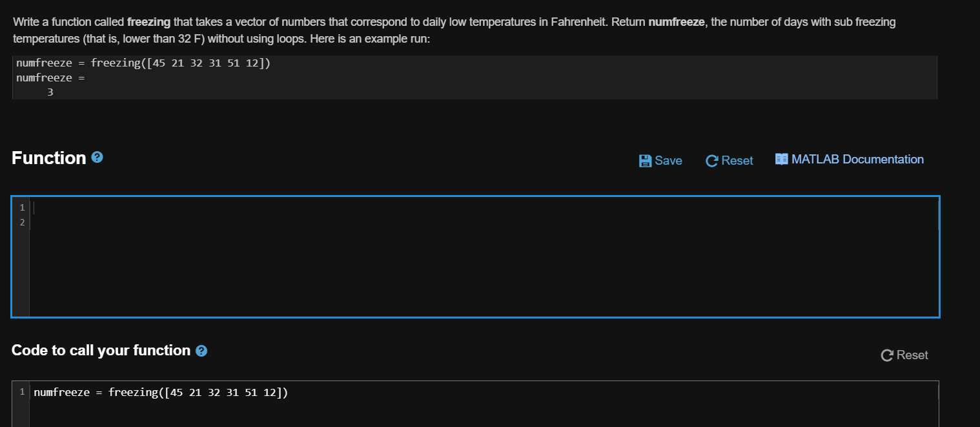Screen dimensions: 980x427
Task: Click the blue question mark after Function
Action: 97,156
